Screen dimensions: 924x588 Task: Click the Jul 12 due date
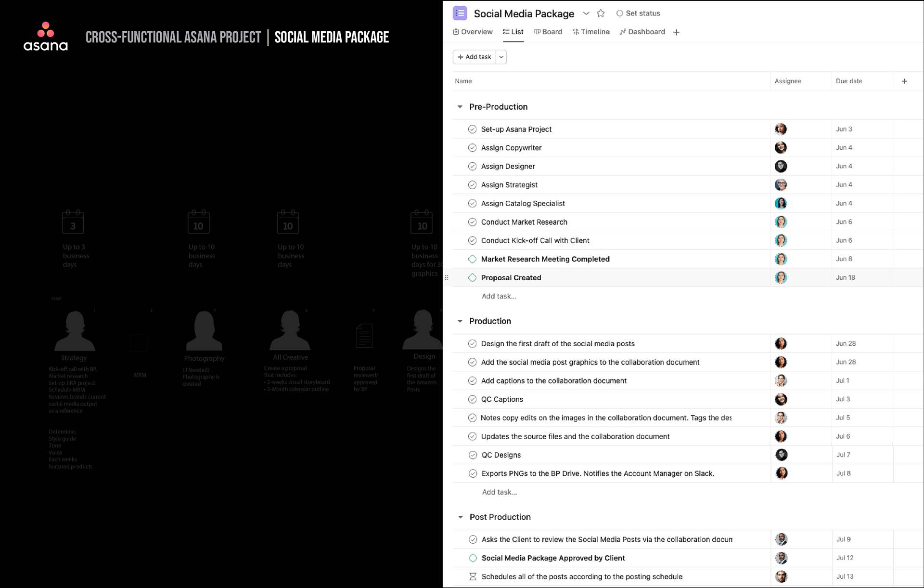[x=845, y=558]
